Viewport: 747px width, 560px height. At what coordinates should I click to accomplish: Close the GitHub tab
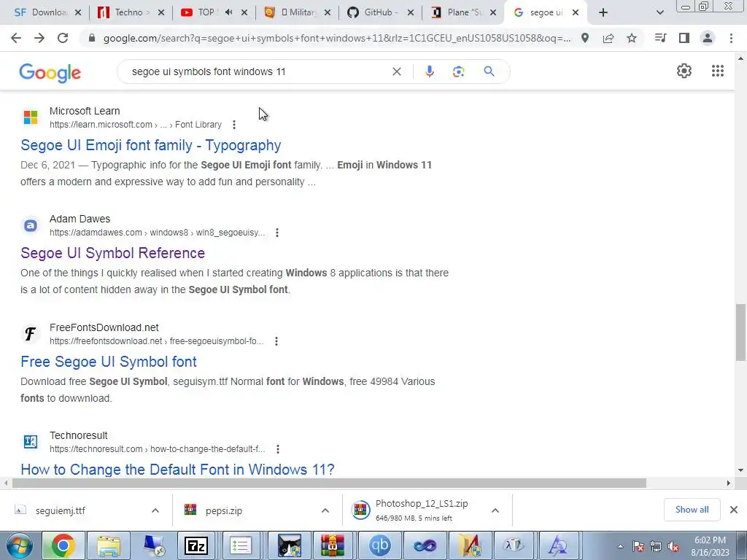pyautogui.click(x=410, y=12)
